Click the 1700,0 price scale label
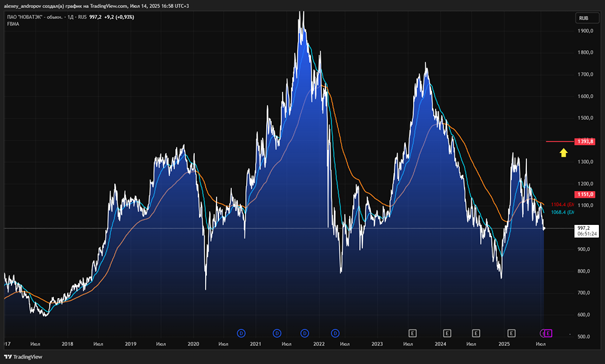This screenshot has width=605, height=364. click(585, 74)
